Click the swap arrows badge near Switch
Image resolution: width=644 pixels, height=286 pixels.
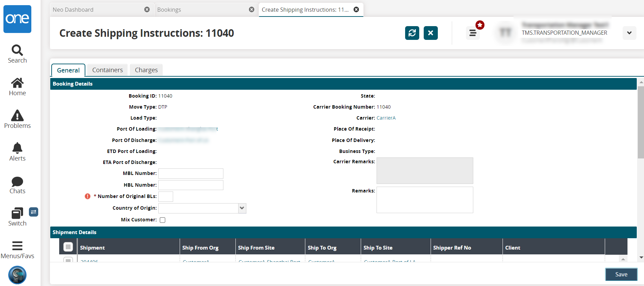33,212
